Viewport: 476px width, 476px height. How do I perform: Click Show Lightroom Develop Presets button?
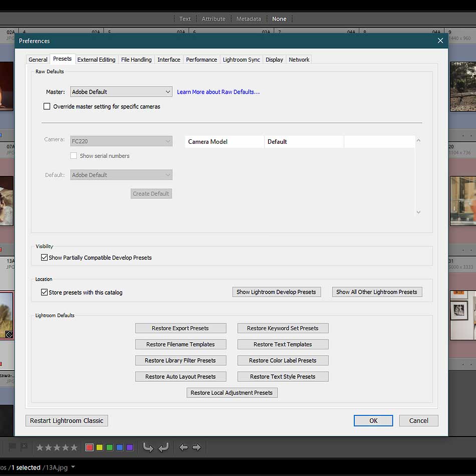point(277,292)
